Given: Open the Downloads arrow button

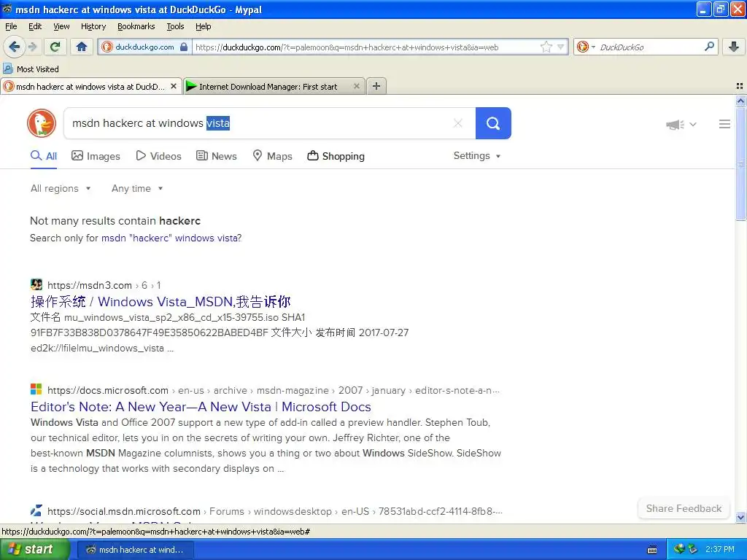Looking at the screenshot, I should [734, 47].
